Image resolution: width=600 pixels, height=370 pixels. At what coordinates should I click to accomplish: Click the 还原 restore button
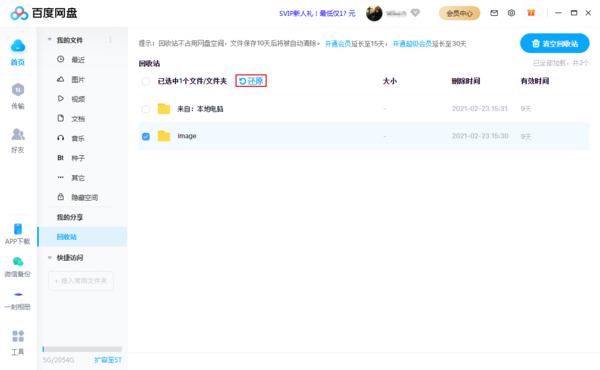point(251,81)
